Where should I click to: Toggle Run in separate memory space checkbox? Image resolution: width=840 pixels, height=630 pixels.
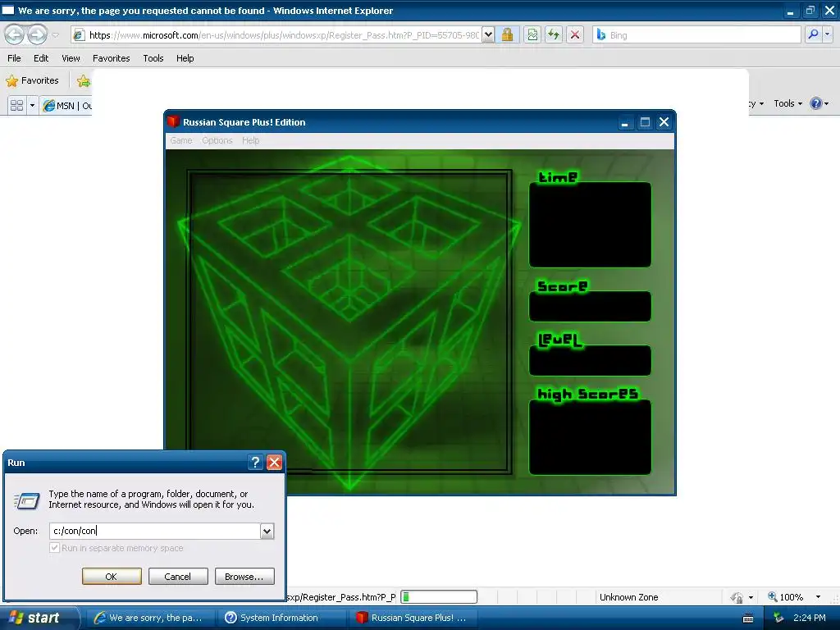(54, 547)
